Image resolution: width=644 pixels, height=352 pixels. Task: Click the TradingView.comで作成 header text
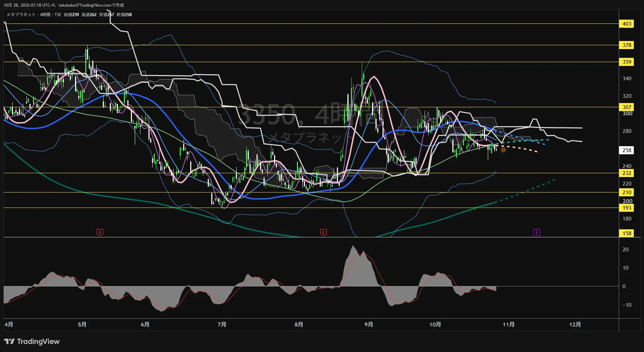pyautogui.click(x=102, y=5)
